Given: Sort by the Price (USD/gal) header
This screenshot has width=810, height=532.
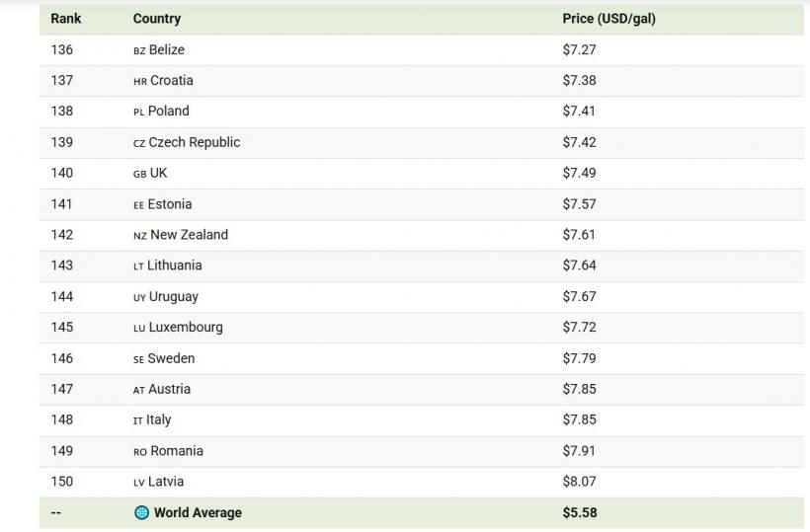Looking at the screenshot, I should click(x=608, y=19).
